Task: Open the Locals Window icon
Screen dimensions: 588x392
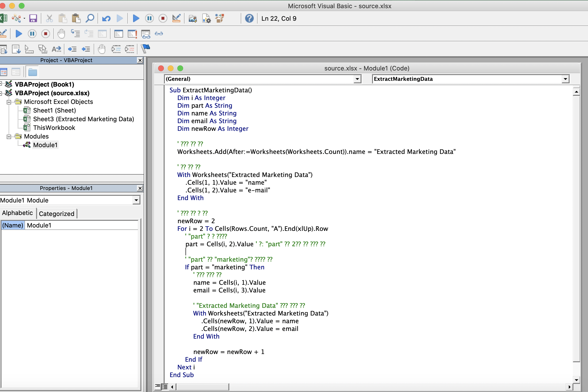Action: (118, 33)
